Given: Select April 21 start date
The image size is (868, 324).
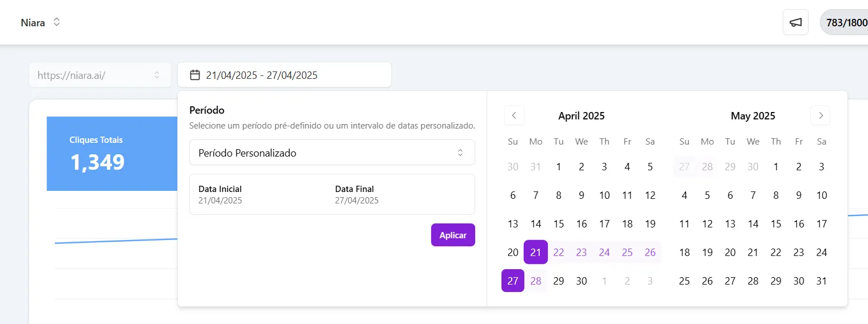Looking at the screenshot, I should click(535, 252).
